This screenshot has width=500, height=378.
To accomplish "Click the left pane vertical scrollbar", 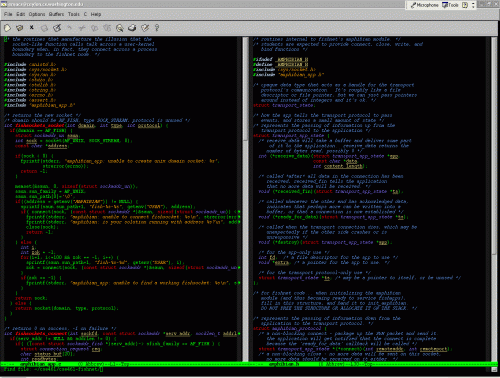I will coord(246,199).
